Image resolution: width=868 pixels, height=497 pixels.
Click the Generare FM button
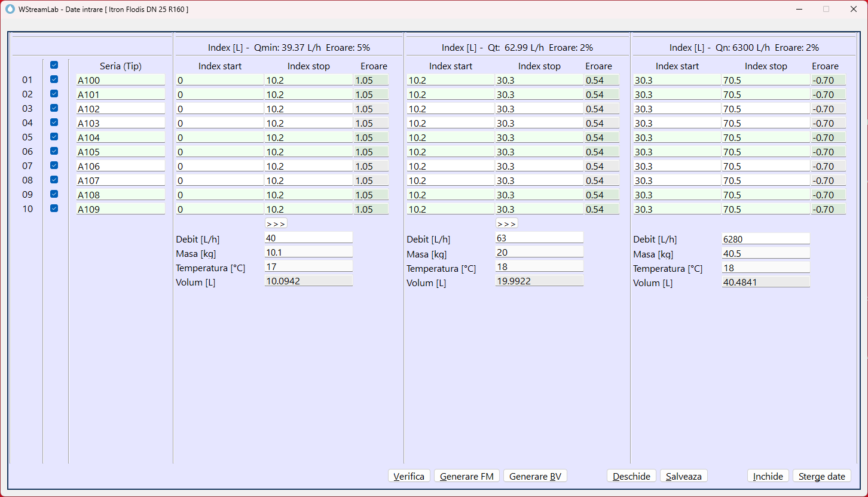(x=466, y=476)
